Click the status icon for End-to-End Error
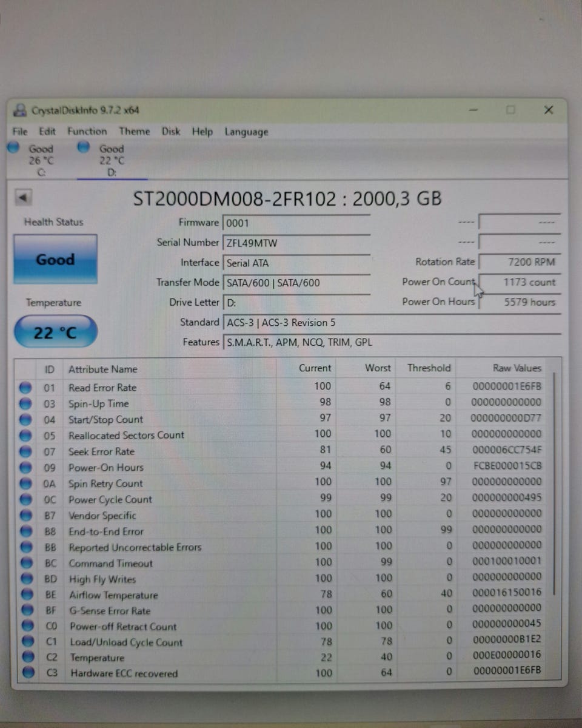582x728 pixels. tap(26, 531)
